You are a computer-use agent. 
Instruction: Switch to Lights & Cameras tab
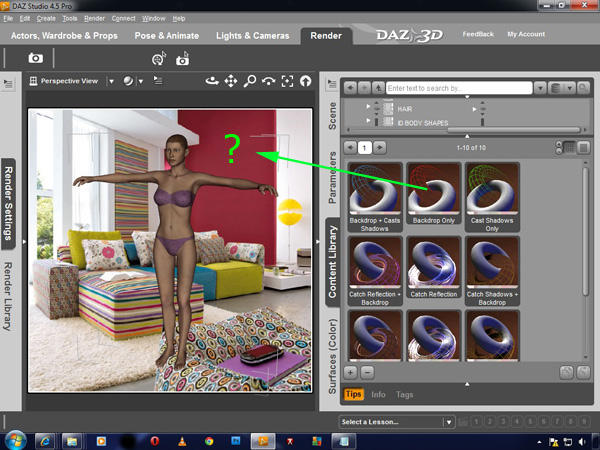coord(253,36)
